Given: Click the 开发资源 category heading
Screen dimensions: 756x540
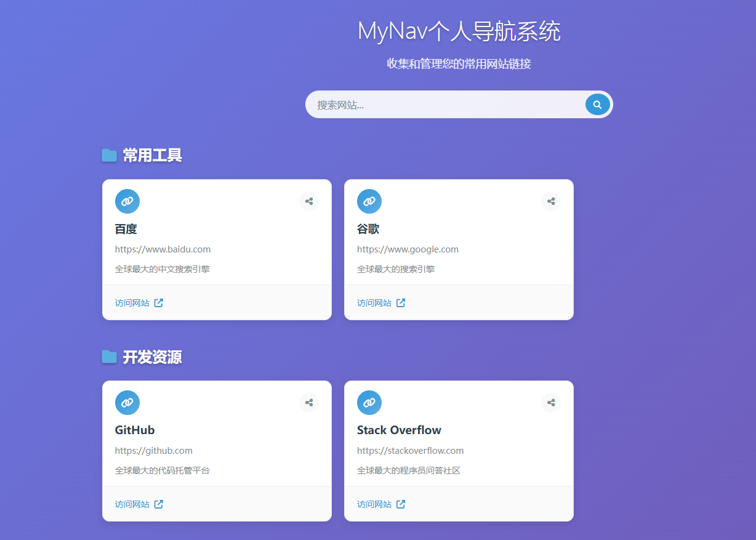Looking at the screenshot, I should [152, 357].
